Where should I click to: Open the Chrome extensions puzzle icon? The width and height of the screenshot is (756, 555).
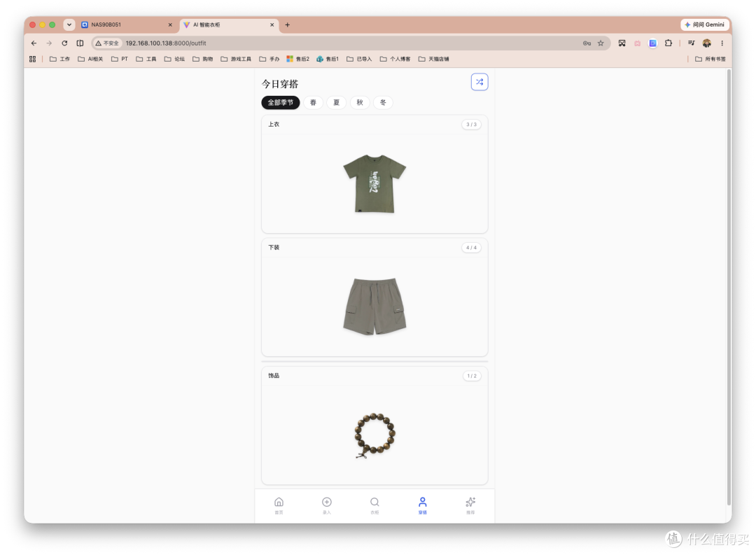(x=668, y=43)
